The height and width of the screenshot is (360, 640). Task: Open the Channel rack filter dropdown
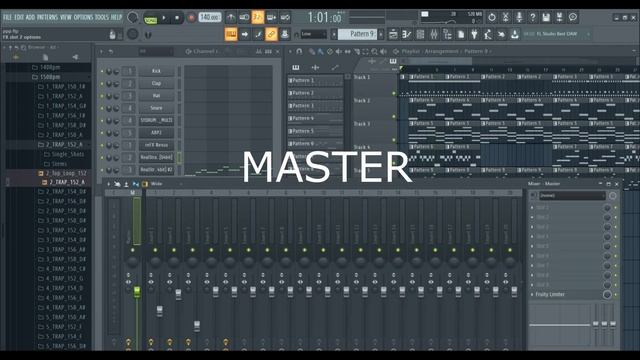(x=156, y=52)
